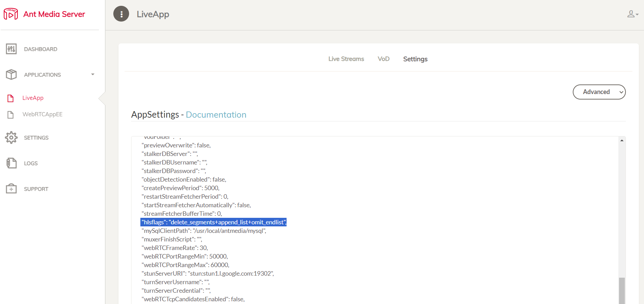Viewport: 644px width, 304px height.
Task: Switch to the VoD tab
Action: pos(383,59)
